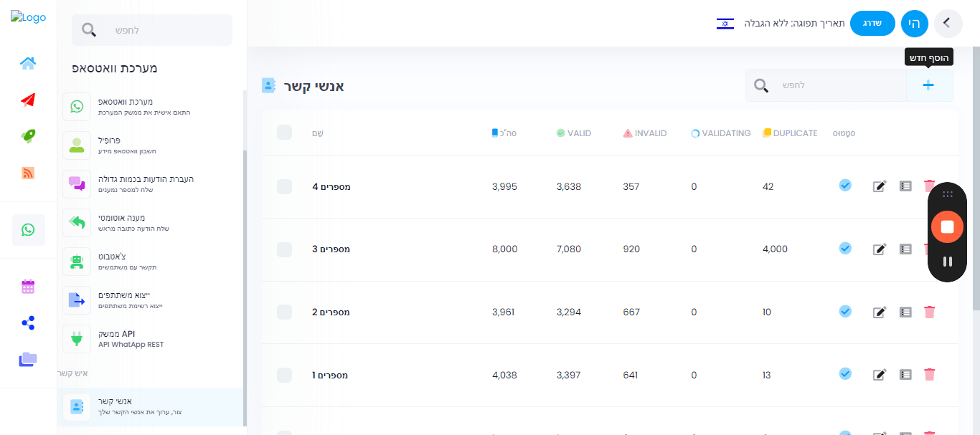Select the WhatsApp icon in left rail
This screenshot has width=980, height=435.
28,230
